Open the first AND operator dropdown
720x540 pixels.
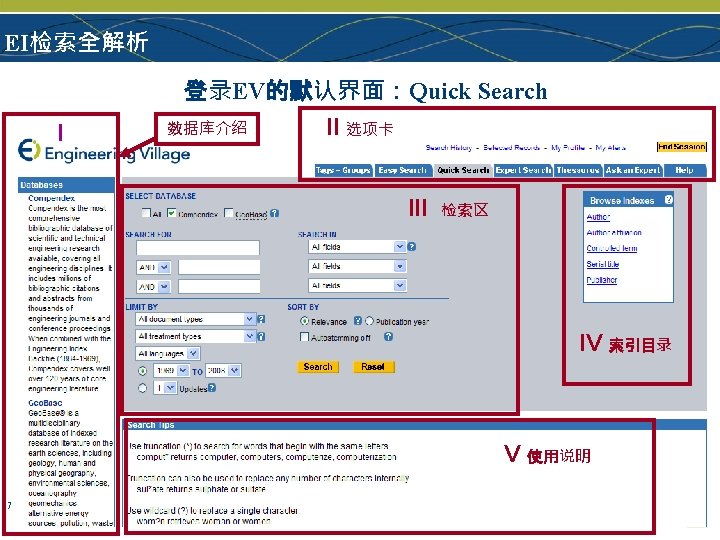click(x=154, y=267)
